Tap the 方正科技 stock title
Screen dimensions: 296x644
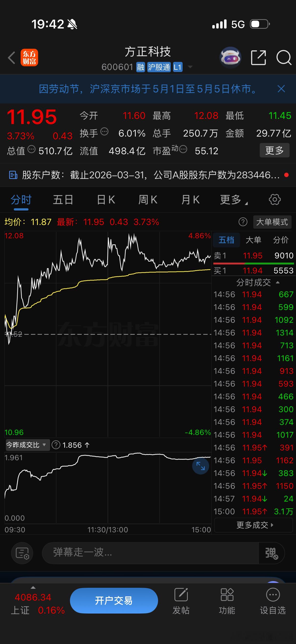coord(148,52)
